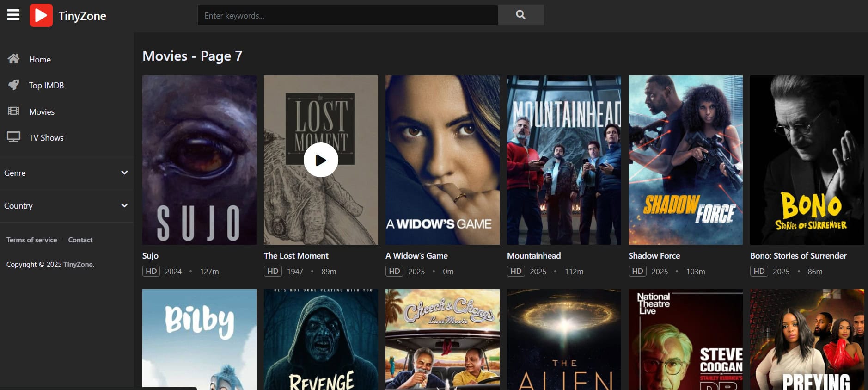Click the Home house icon in sidebar
The height and width of the screenshot is (390, 868).
pos(13,59)
